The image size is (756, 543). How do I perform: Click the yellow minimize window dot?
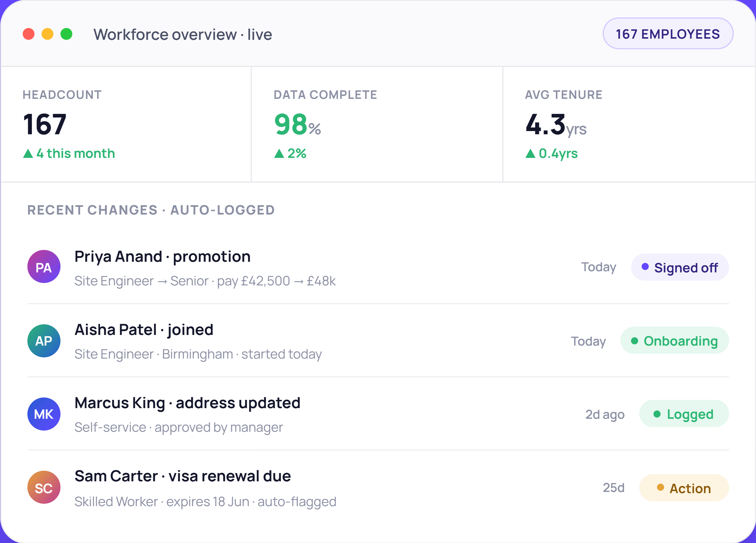click(48, 34)
